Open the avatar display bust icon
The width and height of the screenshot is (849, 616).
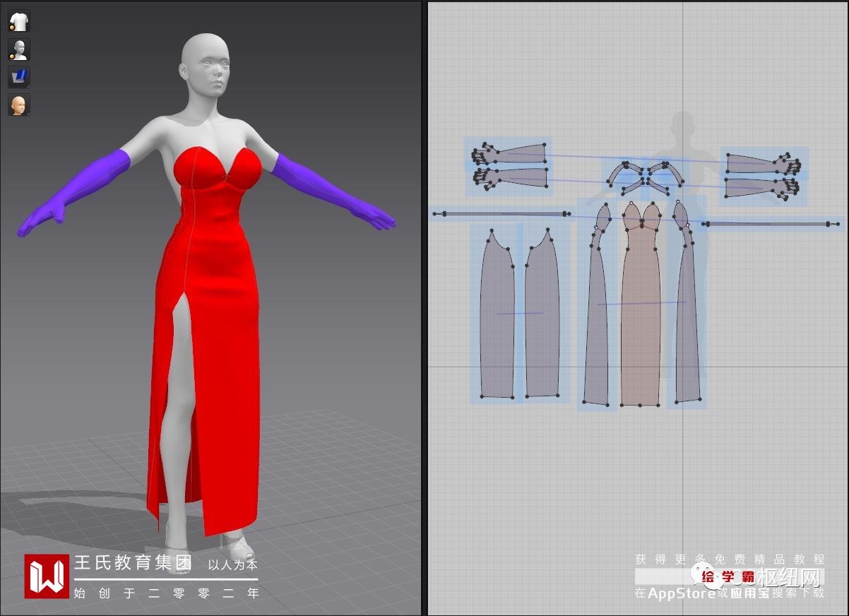click(x=19, y=49)
